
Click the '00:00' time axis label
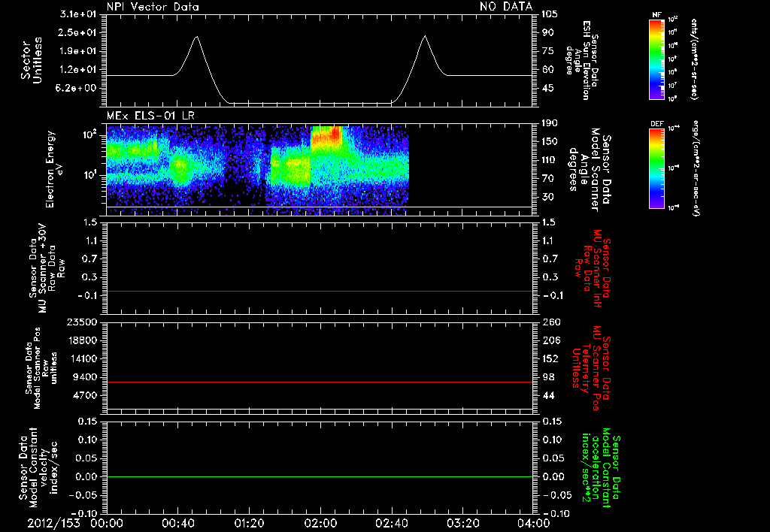107,523
